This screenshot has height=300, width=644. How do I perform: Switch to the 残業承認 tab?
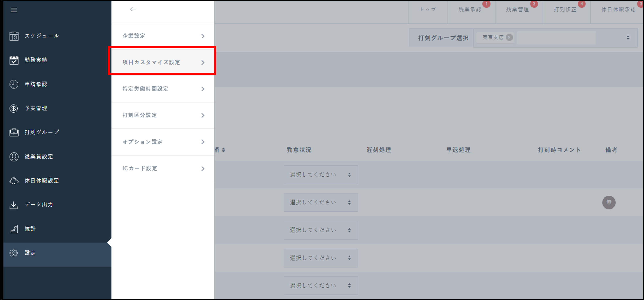click(469, 10)
